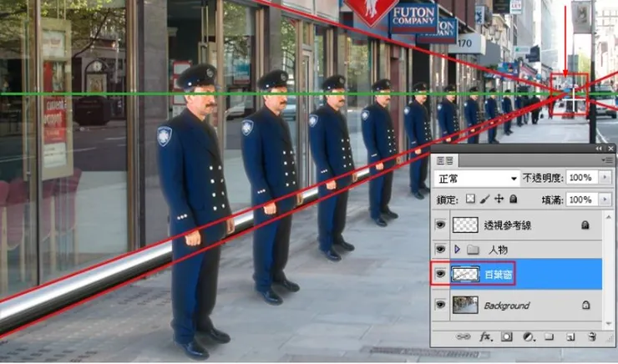Select the 透視參考線 layer thumbnail
This screenshot has width=618, height=364.
pyautogui.click(x=465, y=225)
